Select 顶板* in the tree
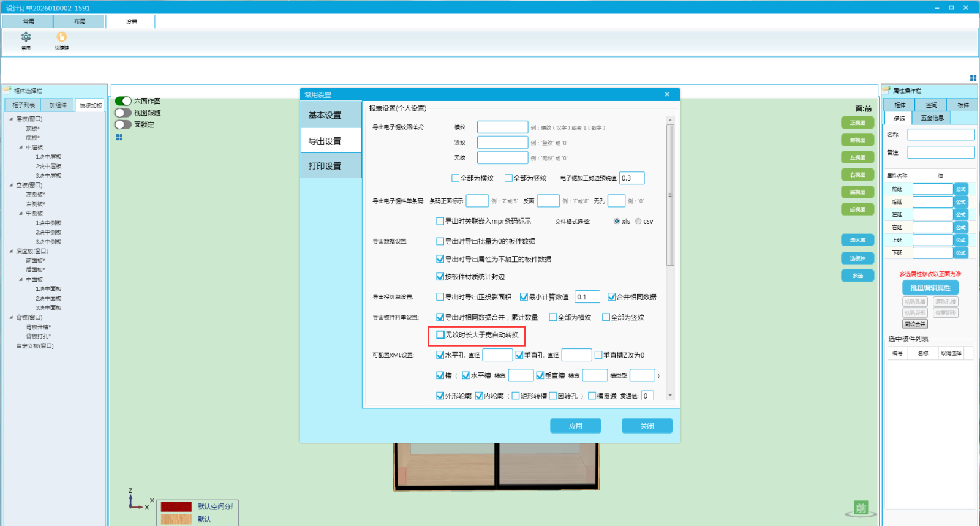Image resolution: width=980 pixels, height=526 pixels. [32, 129]
